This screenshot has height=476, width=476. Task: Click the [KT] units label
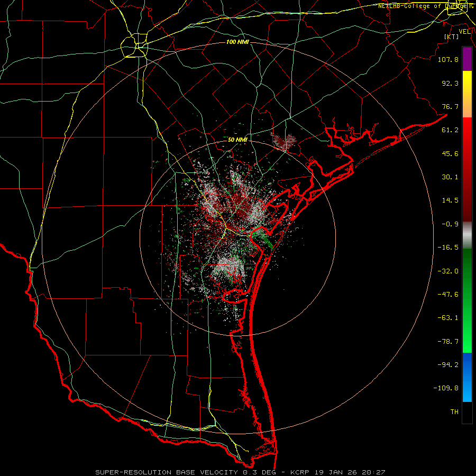click(452, 36)
